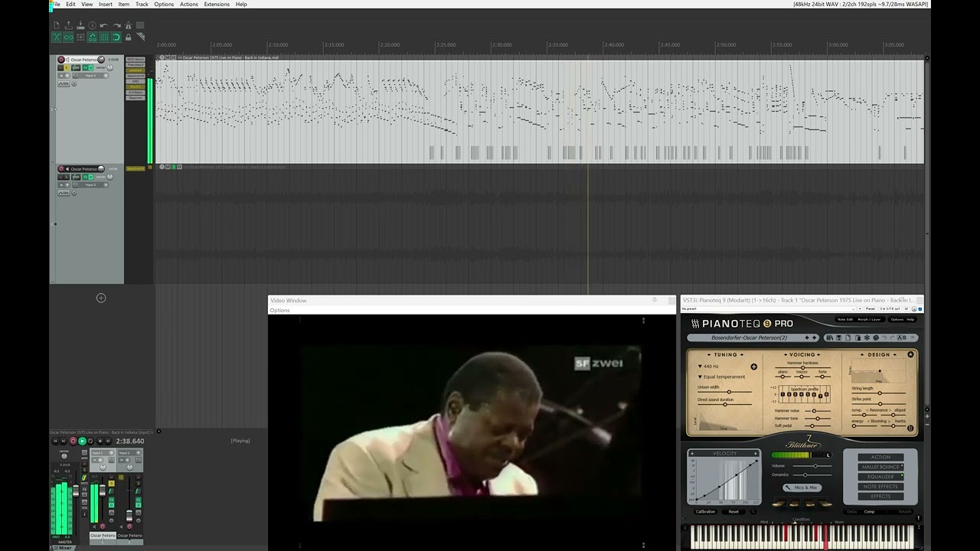
Task: Click the Mics & Mix button
Action: pos(802,487)
